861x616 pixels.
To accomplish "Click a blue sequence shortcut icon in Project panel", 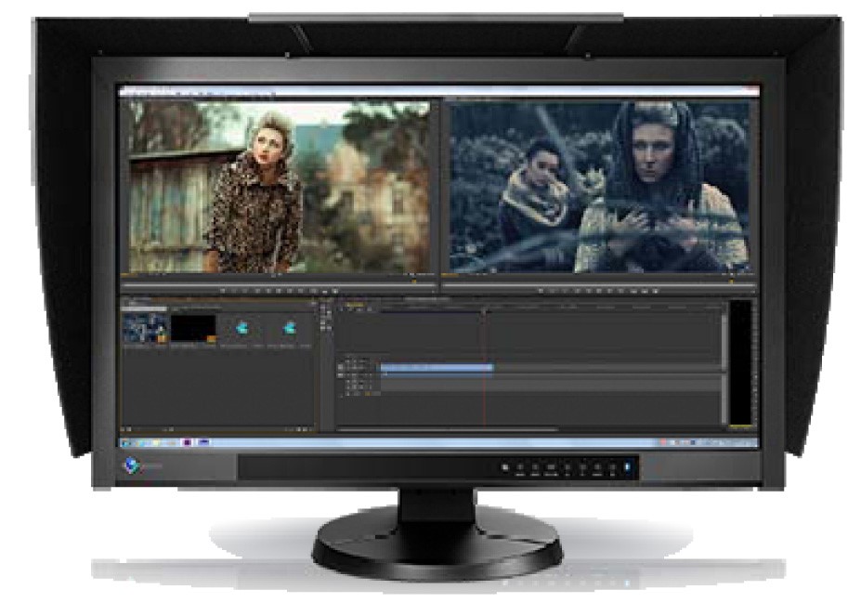I will (x=243, y=327).
